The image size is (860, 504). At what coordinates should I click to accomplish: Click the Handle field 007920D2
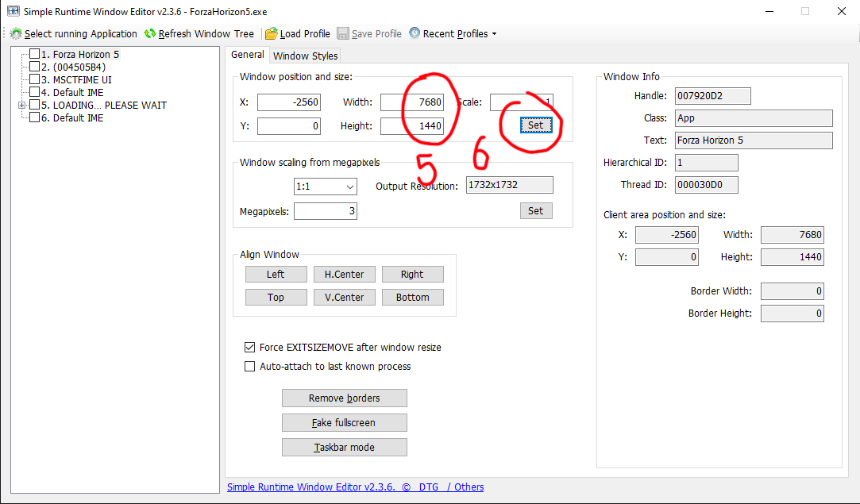(712, 96)
